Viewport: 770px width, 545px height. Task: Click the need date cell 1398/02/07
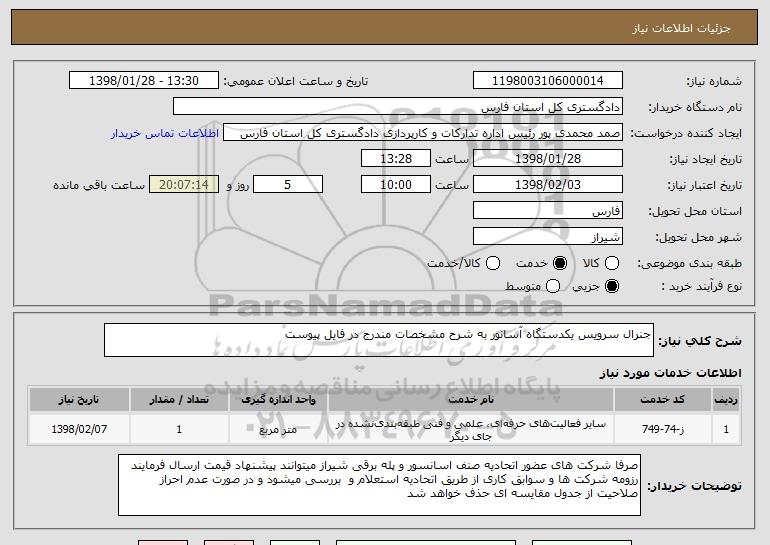[x=79, y=429]
